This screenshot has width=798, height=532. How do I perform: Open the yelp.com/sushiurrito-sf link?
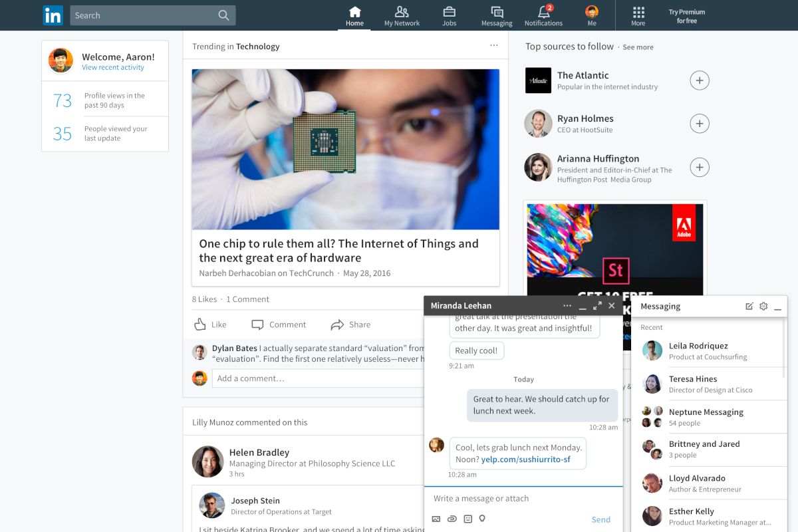click(x=526, y=459)
